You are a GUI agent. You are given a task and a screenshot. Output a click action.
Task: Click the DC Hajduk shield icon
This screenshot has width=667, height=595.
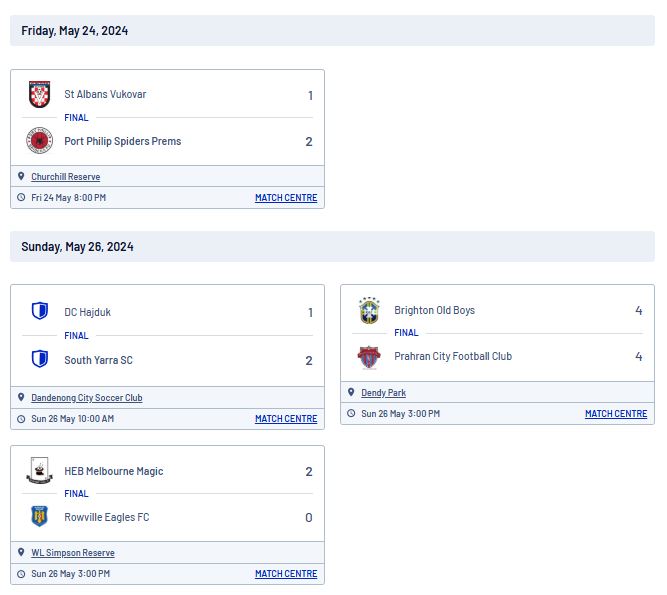coord(40,311)
